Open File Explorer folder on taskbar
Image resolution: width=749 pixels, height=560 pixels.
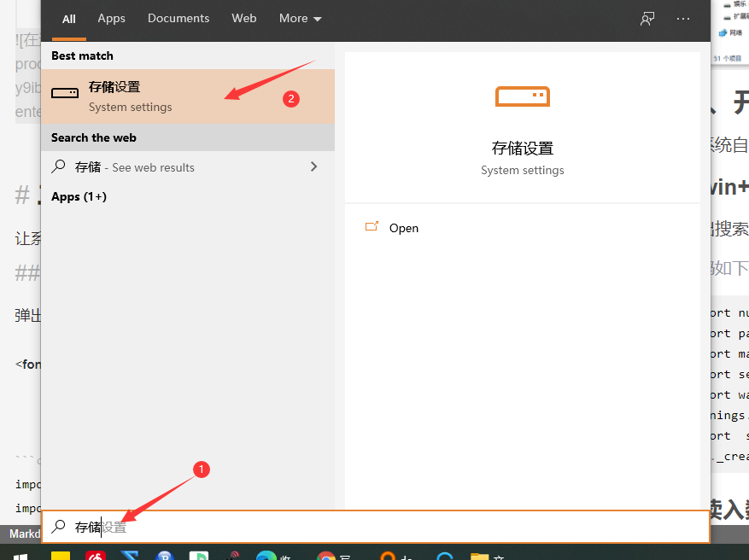click(480, 557)
